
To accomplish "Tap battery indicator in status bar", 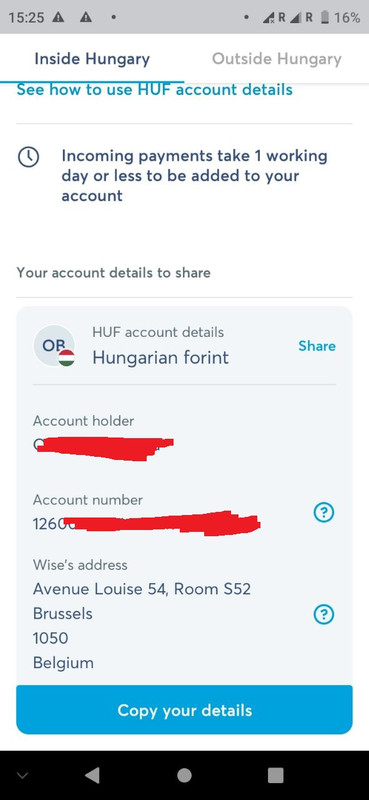I will pyautogui.click(x=324, y=17).
